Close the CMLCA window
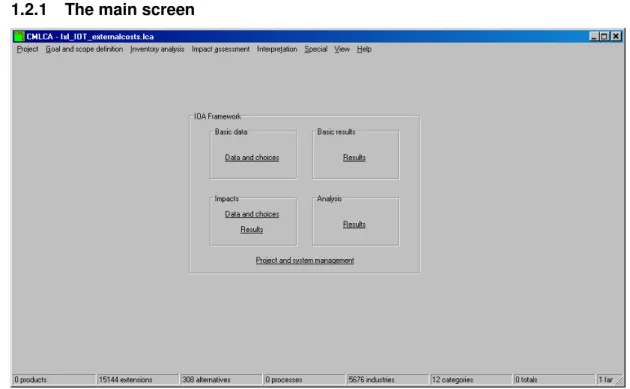This screenshot has width=630, height=389. point(616,37)
